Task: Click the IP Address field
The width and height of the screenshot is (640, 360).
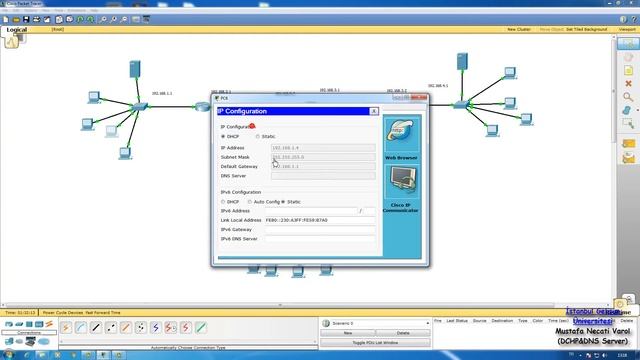Action: (x=323, y=148)
